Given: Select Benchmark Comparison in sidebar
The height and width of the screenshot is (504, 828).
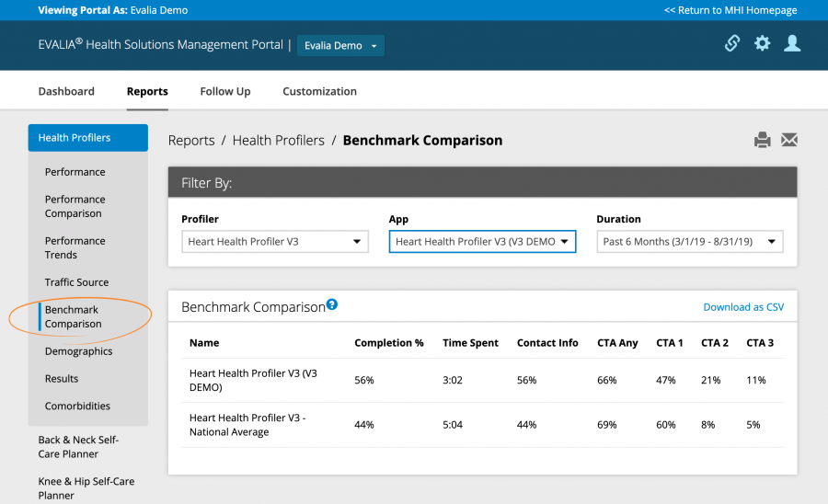Looking at the screenshot, I should [x=73, y=316].
